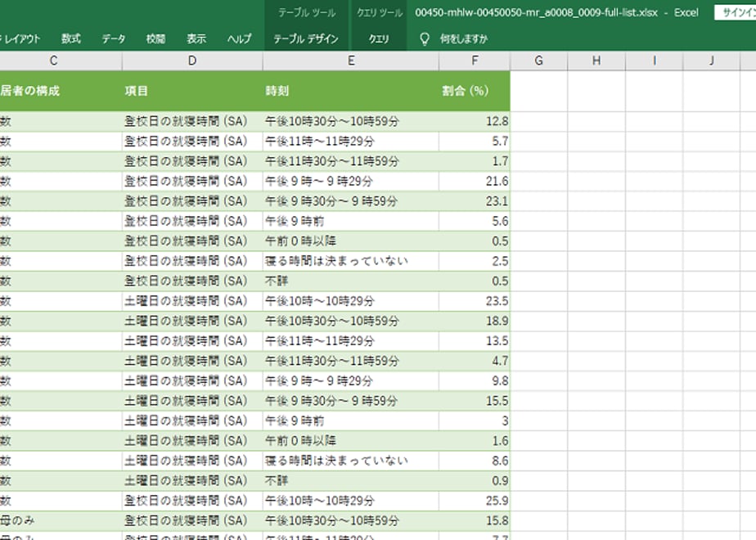The image size is (756, 540).
Task: Select the cell with value 9.8
Action: click(x=475, y=381)
